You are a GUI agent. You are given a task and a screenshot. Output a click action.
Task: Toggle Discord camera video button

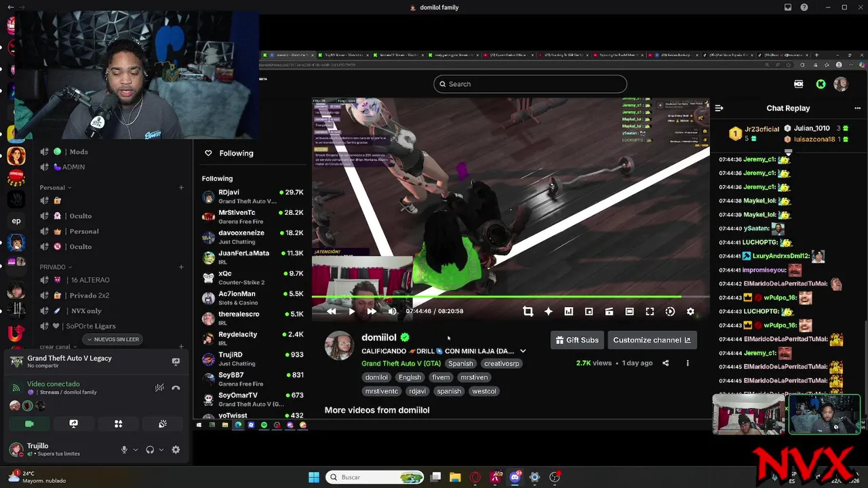tap(29, 424)
